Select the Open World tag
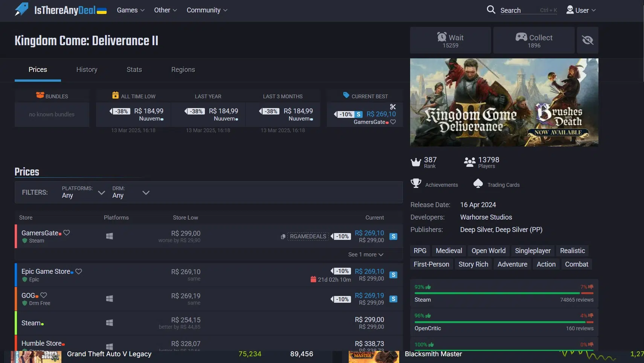 click(488, 251)
